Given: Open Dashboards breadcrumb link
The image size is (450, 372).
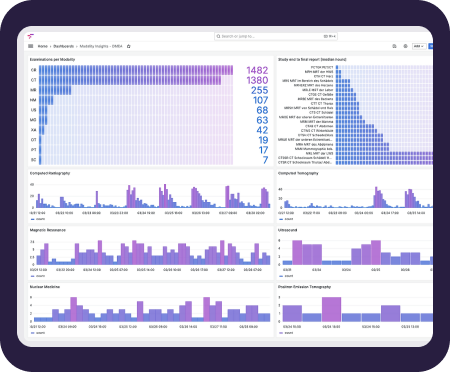Looking at the screenshot, I should [x=63, y=46].
